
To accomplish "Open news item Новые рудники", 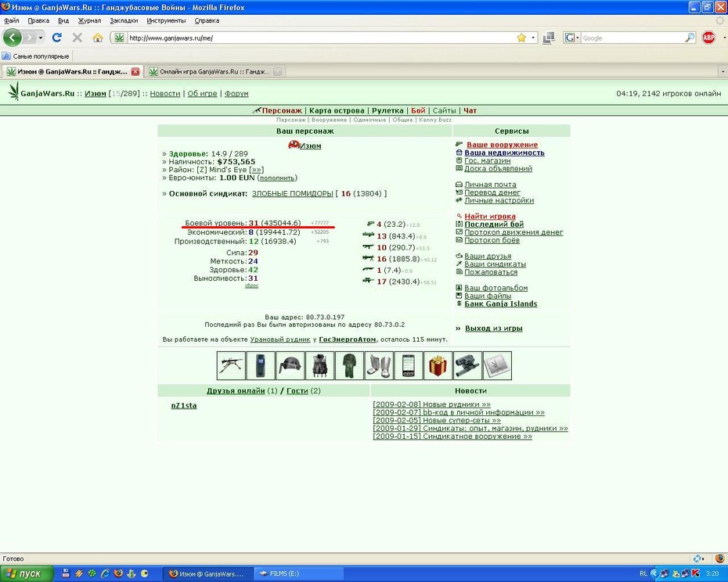I will [x=432, y=404].
